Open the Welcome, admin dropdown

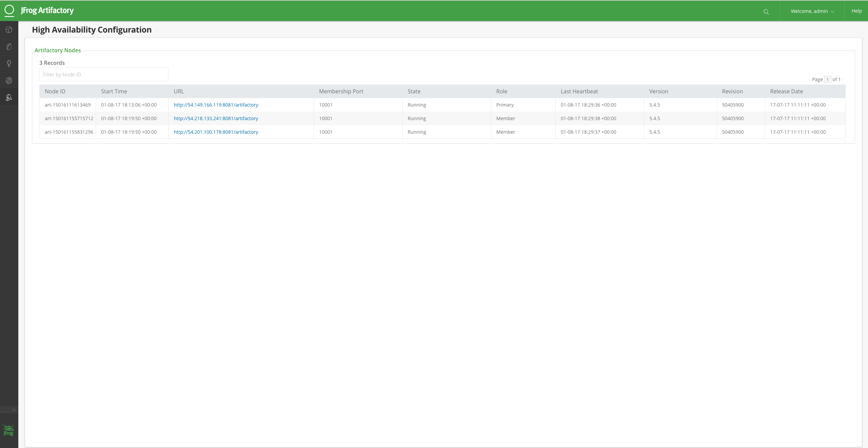point(813,11)
